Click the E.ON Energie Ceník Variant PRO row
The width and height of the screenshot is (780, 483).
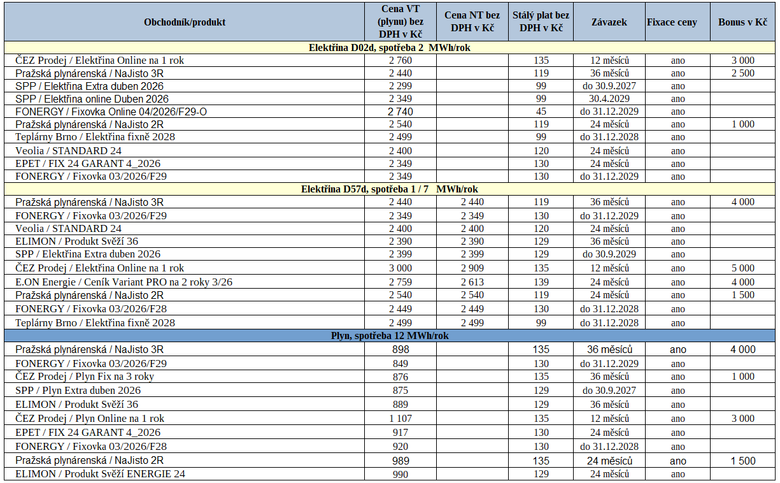(x=390, y=282)
